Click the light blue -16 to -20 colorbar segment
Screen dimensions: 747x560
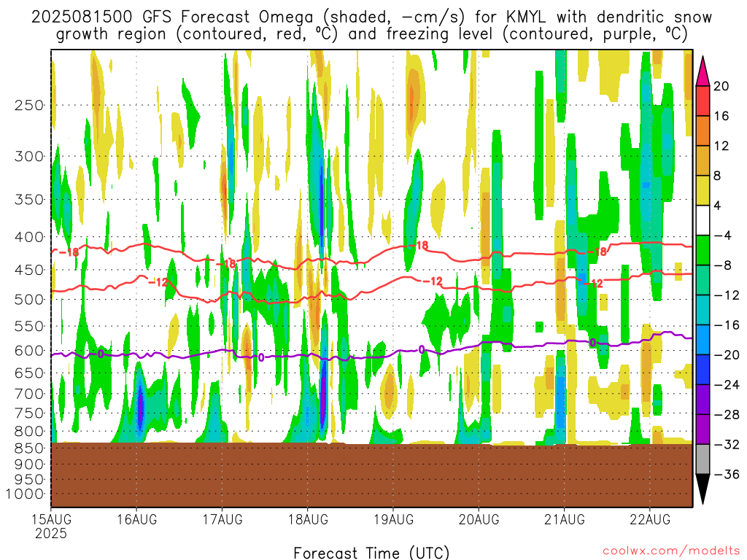pyautogui.click(x=703, y=340)
